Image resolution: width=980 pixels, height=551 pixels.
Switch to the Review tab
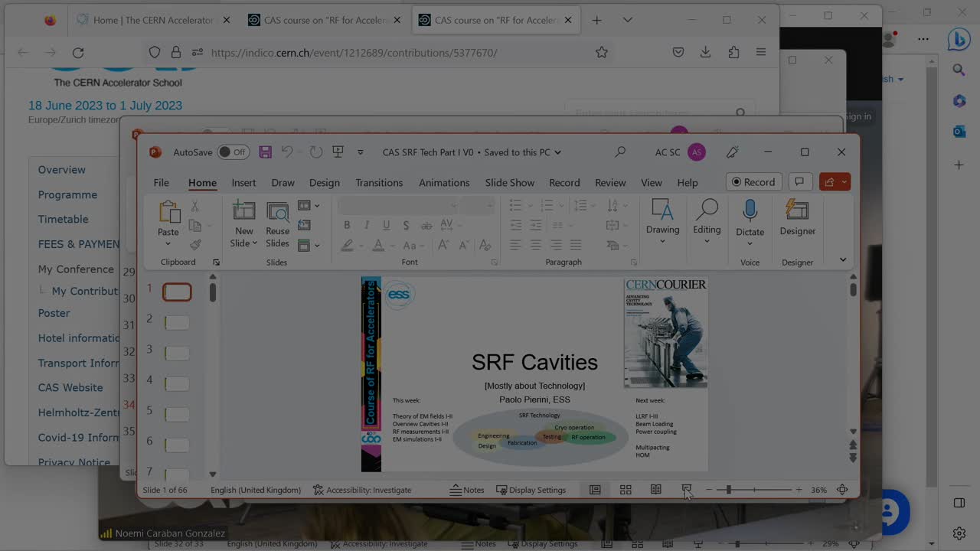610,183
